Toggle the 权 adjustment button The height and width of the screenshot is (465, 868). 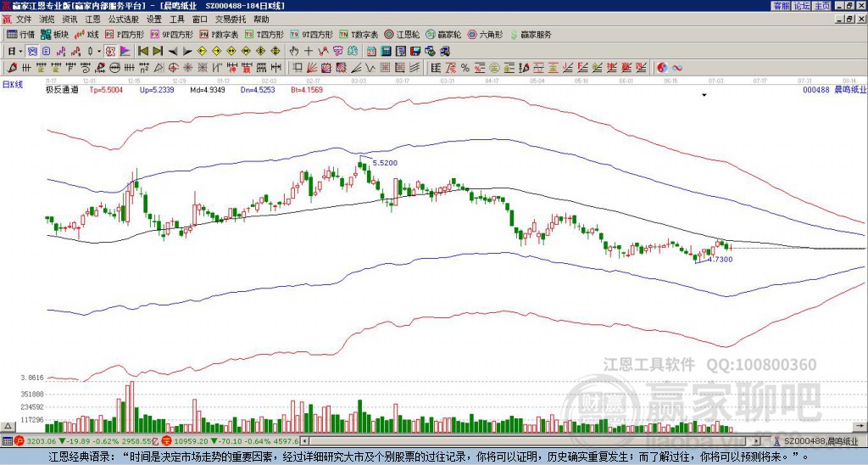(x=111, y=51)
